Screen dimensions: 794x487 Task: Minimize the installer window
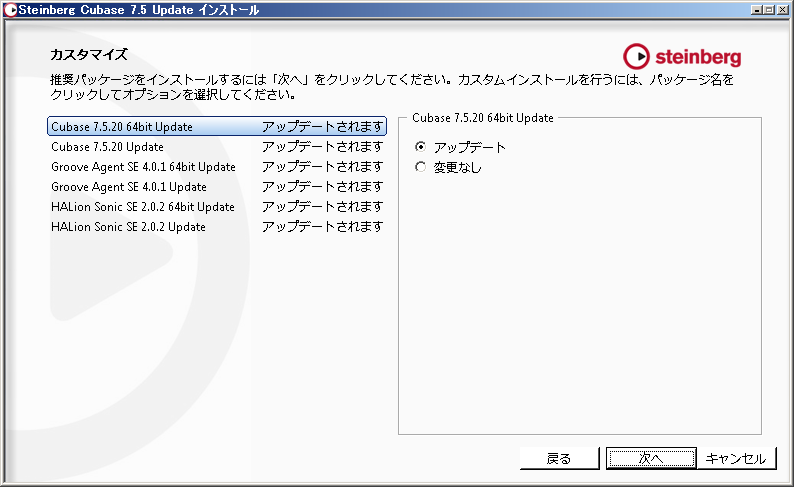tap(757, 10)
